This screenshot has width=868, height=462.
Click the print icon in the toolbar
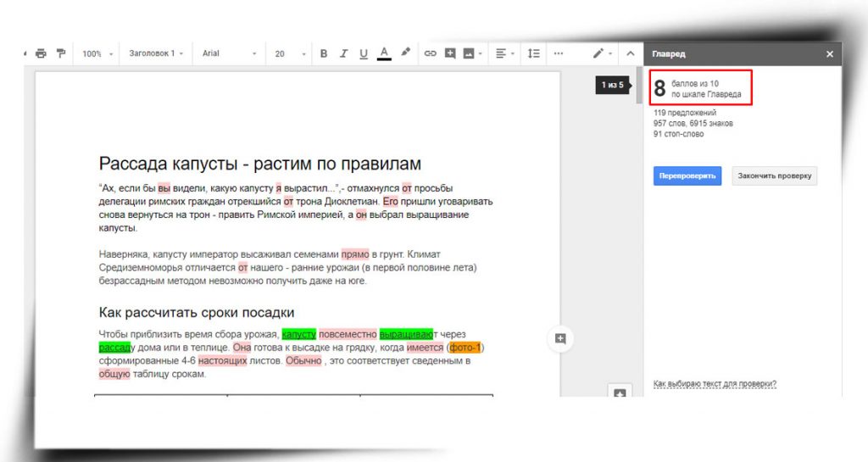pos(42,53)
